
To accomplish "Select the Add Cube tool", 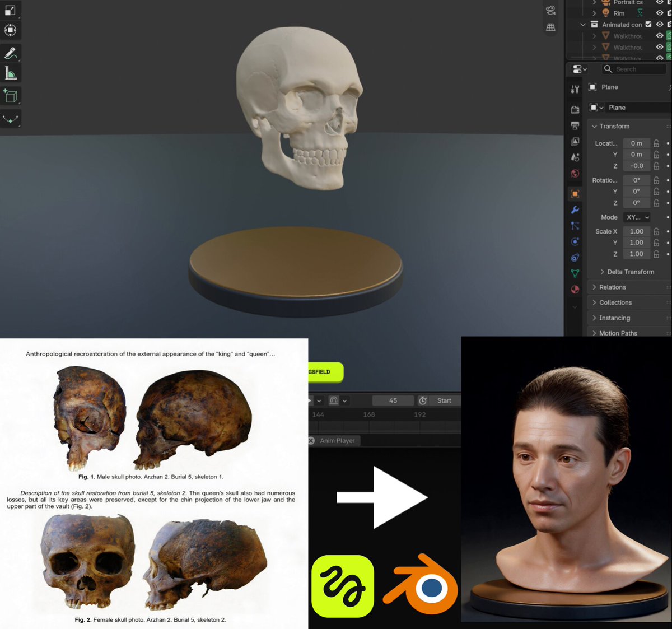I will (11, 96).
